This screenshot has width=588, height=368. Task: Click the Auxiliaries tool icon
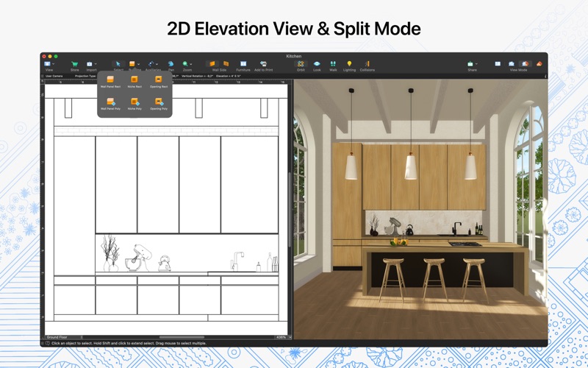click(151, 64)
